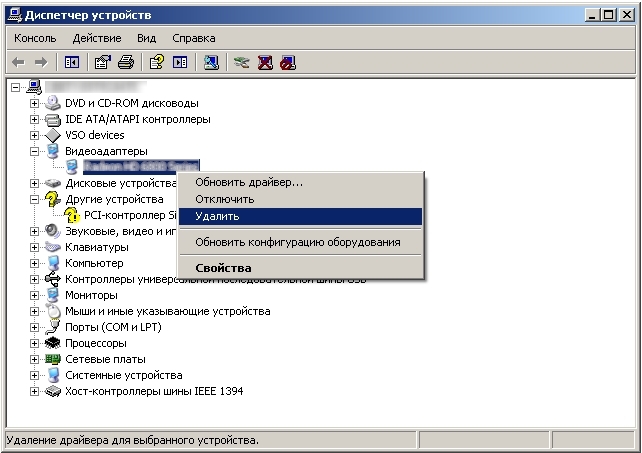The width and height of the screenshot is (642, 453).
Task: Scan for hardware changes toolbar icon
Action: pos(211,63)
